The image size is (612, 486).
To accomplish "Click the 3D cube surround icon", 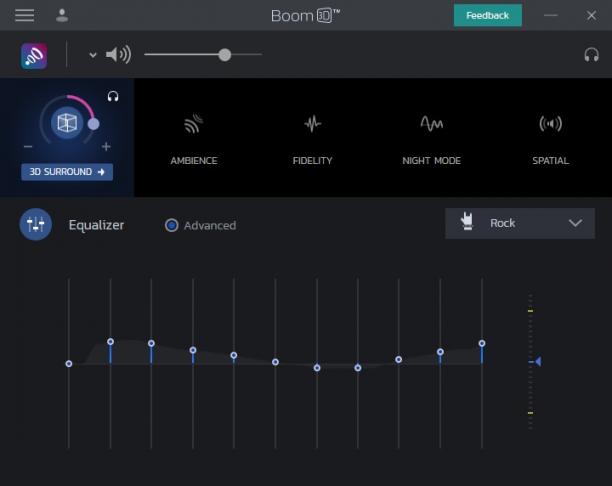I will 67,123.
